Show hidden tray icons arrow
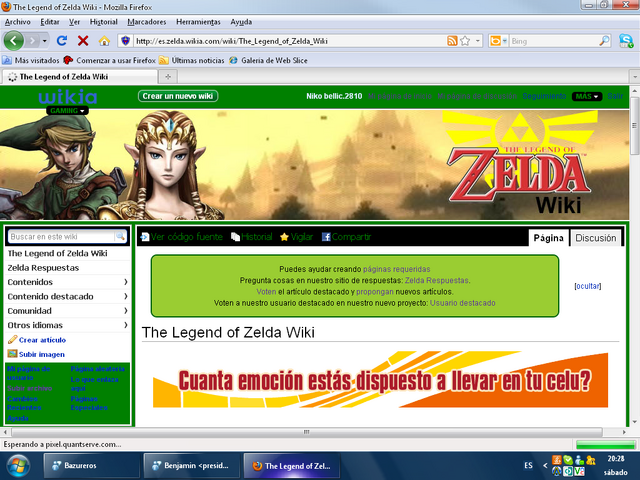This screenshot has width=640, height=480. click(545, 465)
